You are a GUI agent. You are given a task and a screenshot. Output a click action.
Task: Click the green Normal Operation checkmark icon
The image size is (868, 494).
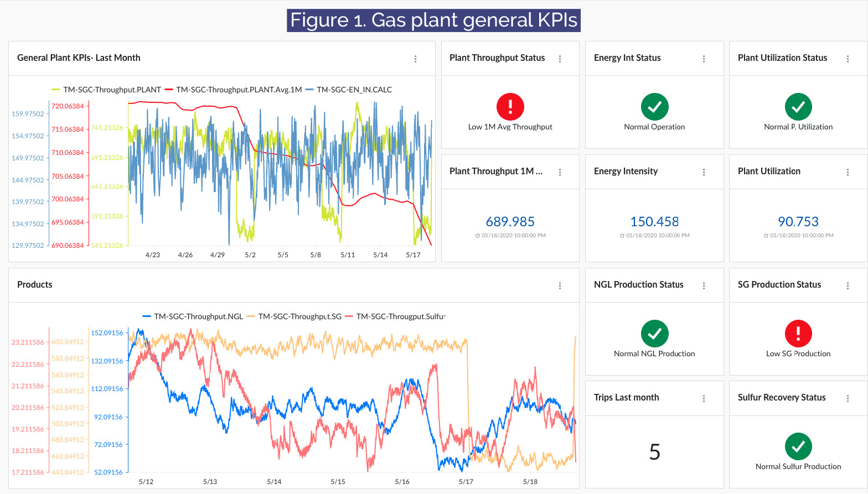pyautogui.click(x=654, y=107)
